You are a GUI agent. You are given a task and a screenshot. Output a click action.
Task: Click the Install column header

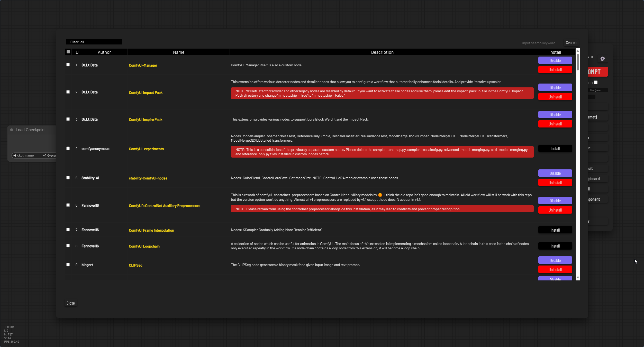click(x=555, y=52)
